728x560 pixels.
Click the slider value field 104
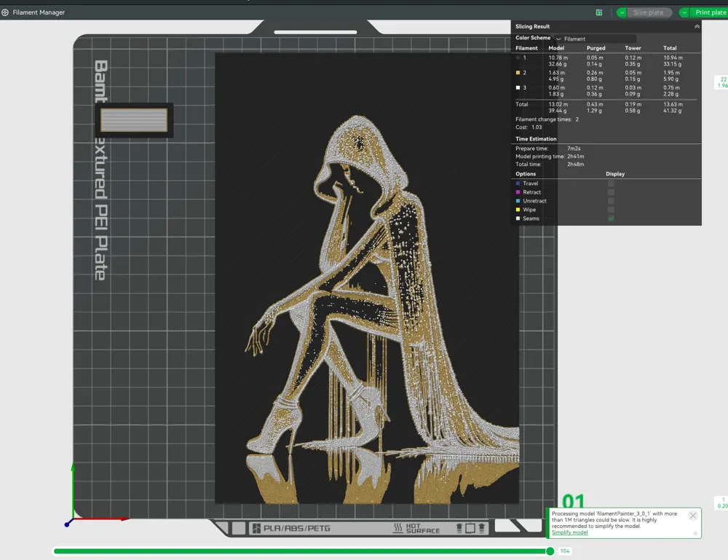click(x=565, y=551)
